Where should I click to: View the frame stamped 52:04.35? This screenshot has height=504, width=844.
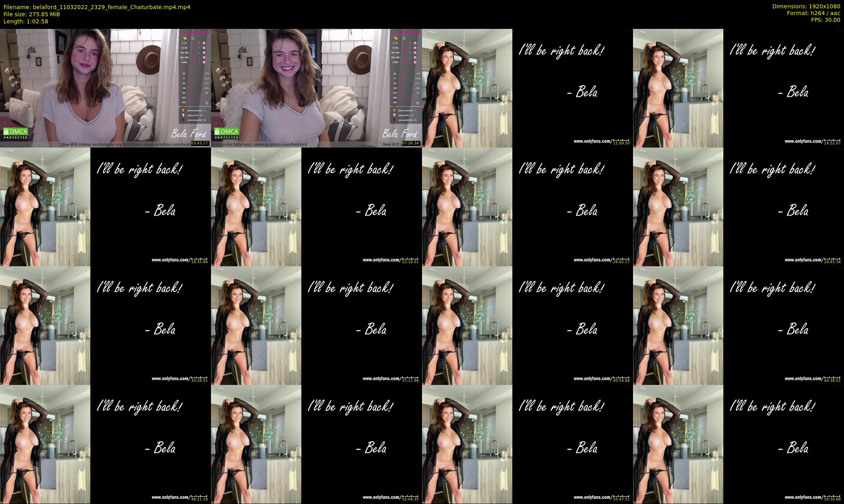click(316, 444)
